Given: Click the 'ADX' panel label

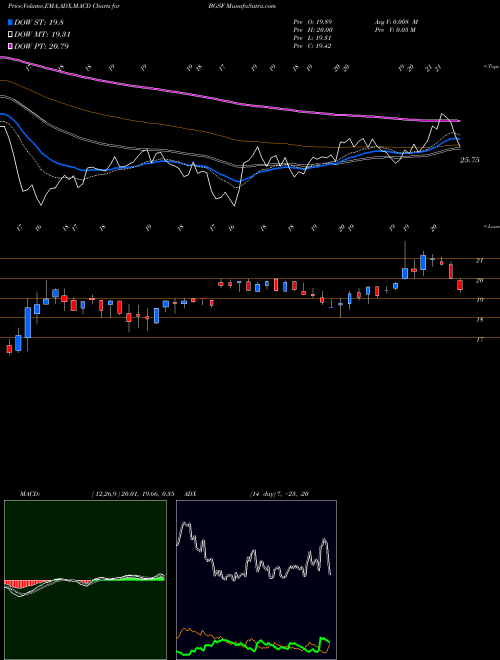Looking at the screenshot, I should 191,494.
